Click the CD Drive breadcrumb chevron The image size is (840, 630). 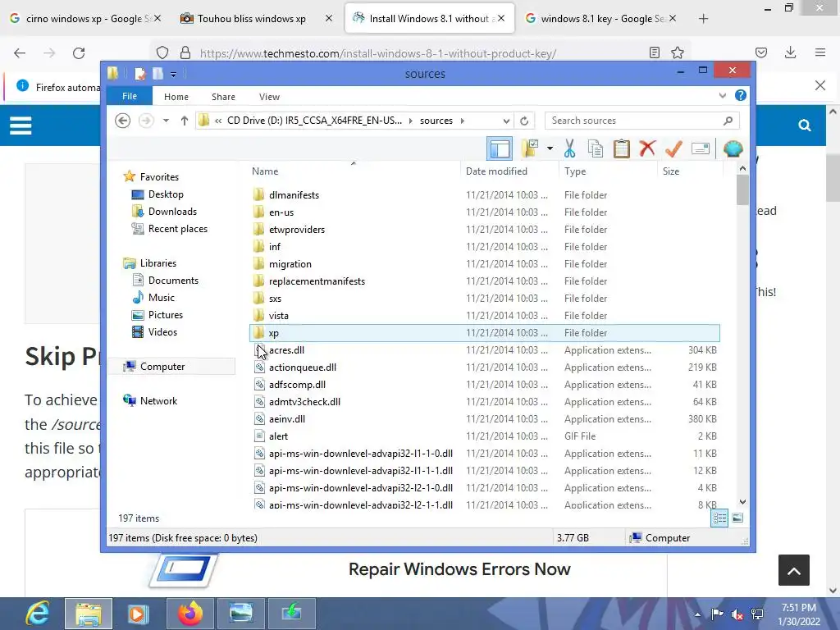pos(410,121)
